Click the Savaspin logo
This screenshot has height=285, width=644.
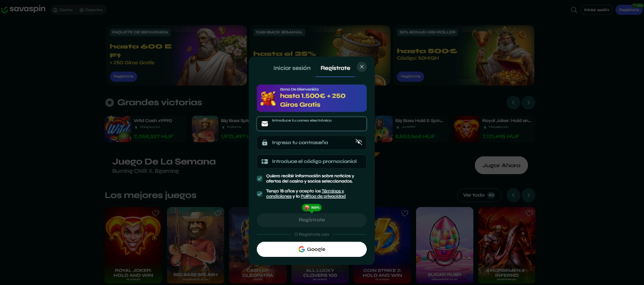pos(23,10)
